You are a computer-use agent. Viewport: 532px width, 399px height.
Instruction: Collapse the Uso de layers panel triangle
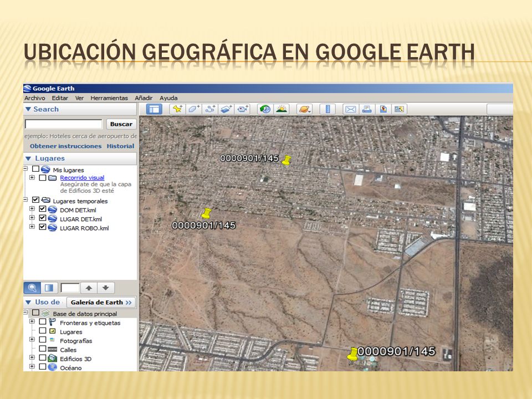pyautogui.click(x=28, y=303)
